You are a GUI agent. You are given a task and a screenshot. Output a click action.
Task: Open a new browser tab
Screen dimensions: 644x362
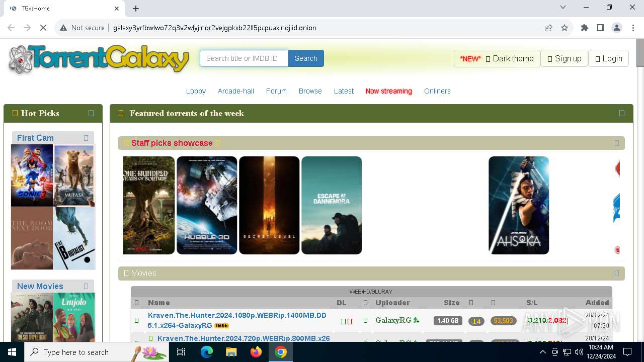click(136, 9)
